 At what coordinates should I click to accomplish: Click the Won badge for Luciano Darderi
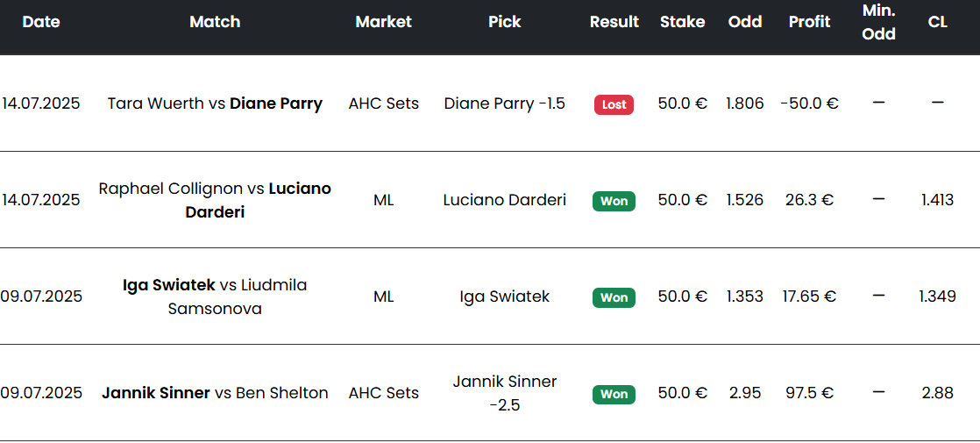(614, 201)
